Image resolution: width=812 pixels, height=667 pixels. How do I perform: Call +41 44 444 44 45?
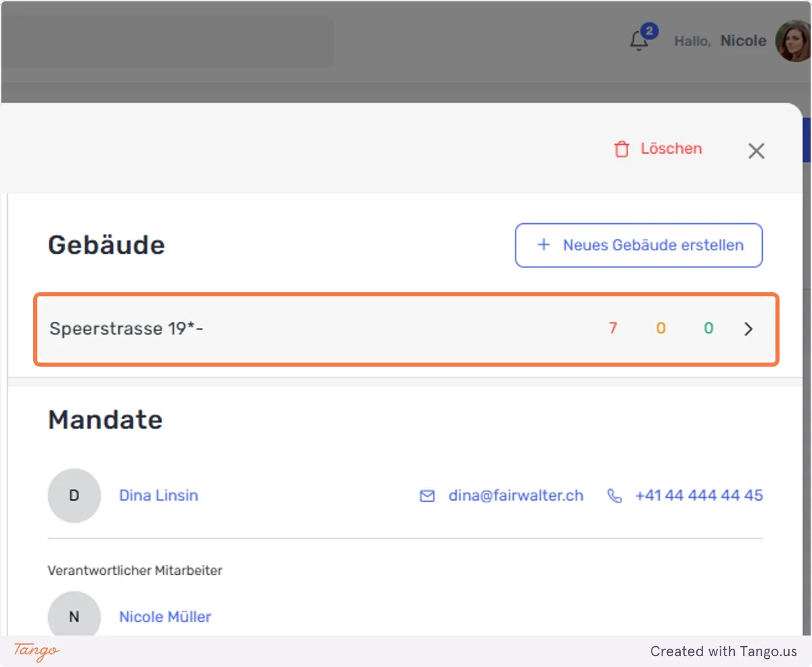pyautogui.click(x=699, y=495)
